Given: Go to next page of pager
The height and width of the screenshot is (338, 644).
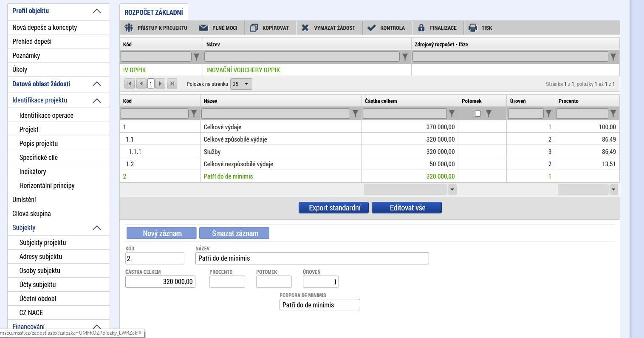Looking at the screenshot, I should pyautogui.click(x=160, y=84).
